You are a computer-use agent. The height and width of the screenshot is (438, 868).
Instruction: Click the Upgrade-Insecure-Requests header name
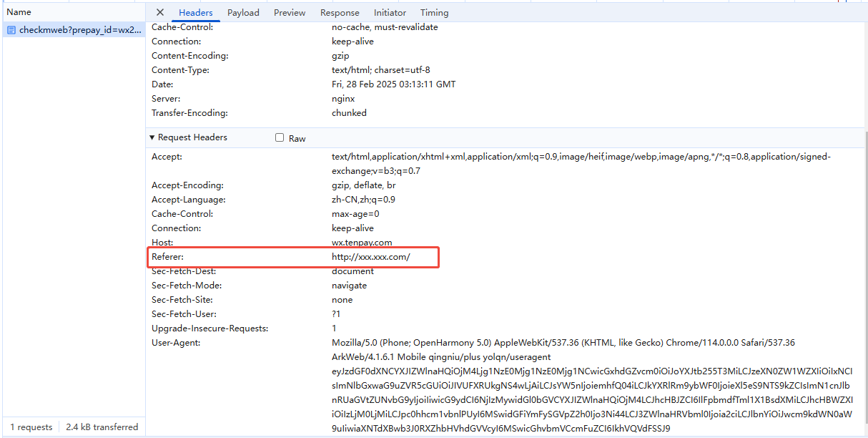(x=209, y=328)
